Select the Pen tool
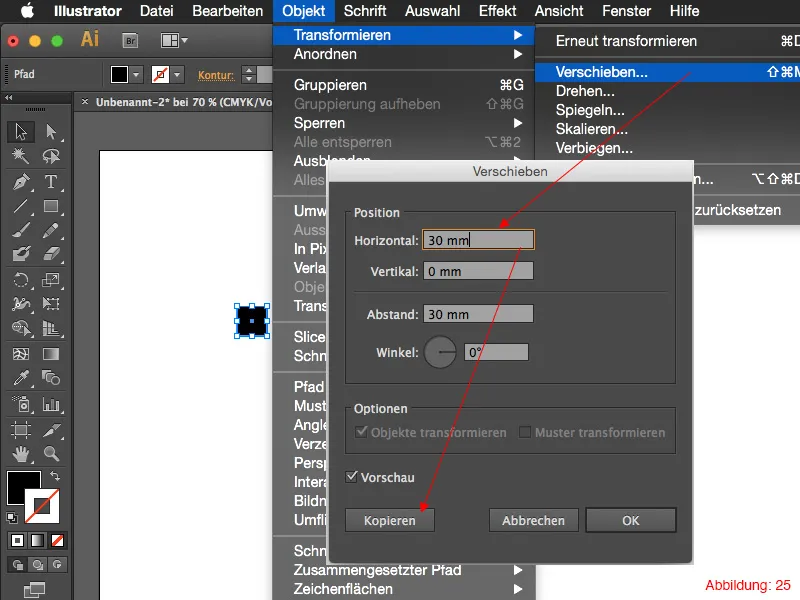Viewport: 800px width, 600px height. click(21, 182)
